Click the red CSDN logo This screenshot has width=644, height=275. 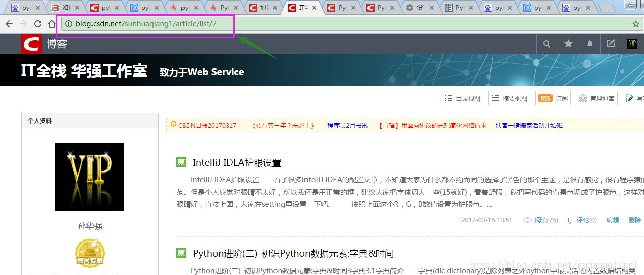pyautogui.click(x=31, y=44)
